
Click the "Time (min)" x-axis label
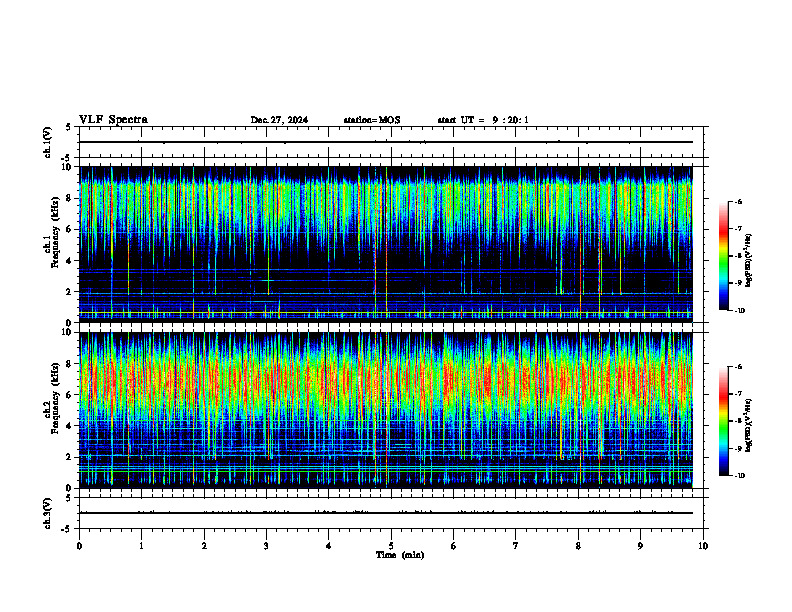pyautogui.click(x=400, y=555)
